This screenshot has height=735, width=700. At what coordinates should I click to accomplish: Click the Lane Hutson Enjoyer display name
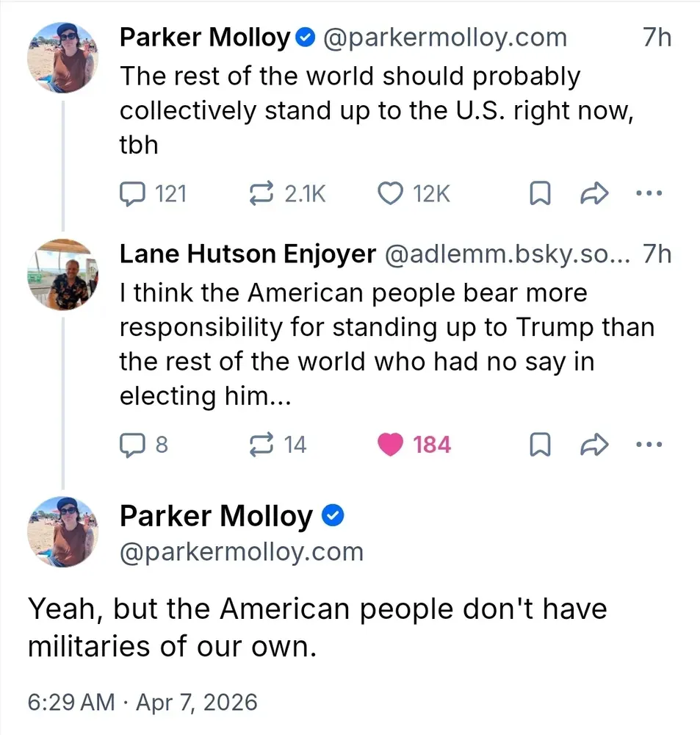point(248,254)
